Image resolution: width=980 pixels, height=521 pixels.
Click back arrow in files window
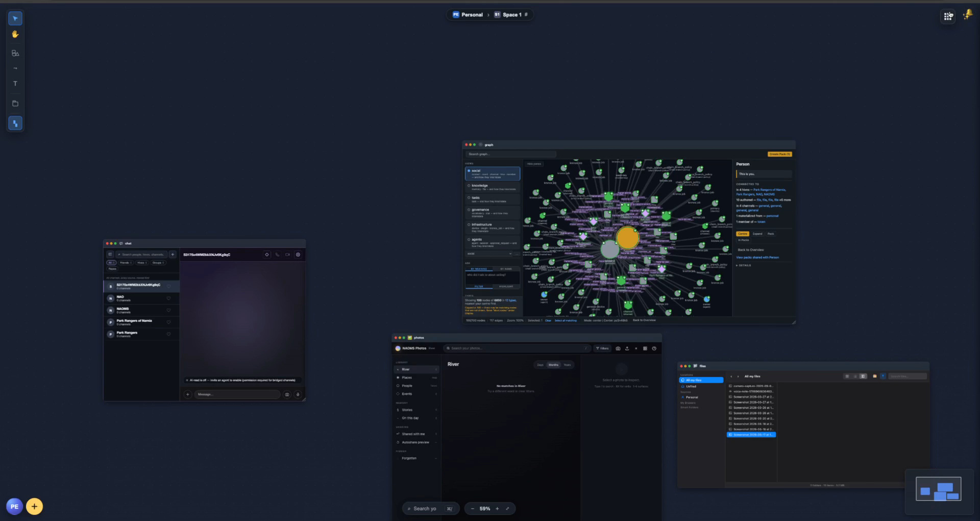(x=731, y=376)
